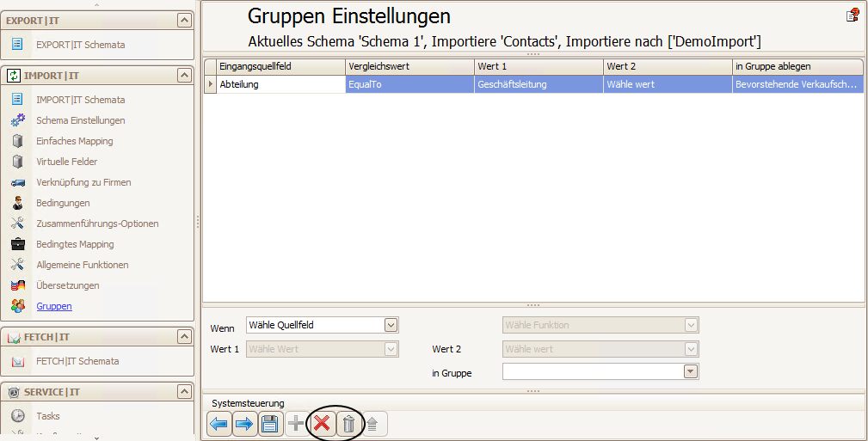
Task: Click the Einfaches Mapping icon
Action: click(18, 140)
